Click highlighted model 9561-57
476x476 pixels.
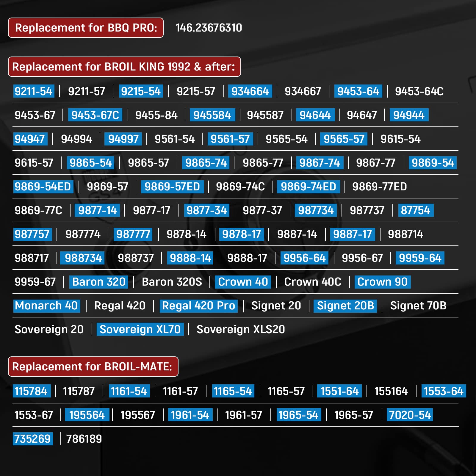(x=230, y=139)
